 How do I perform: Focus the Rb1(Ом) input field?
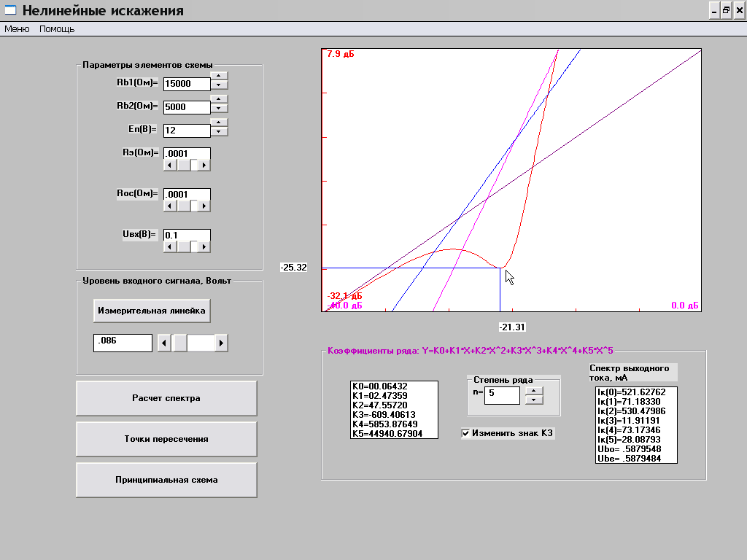pyautogui.click(x=186, y=84)
